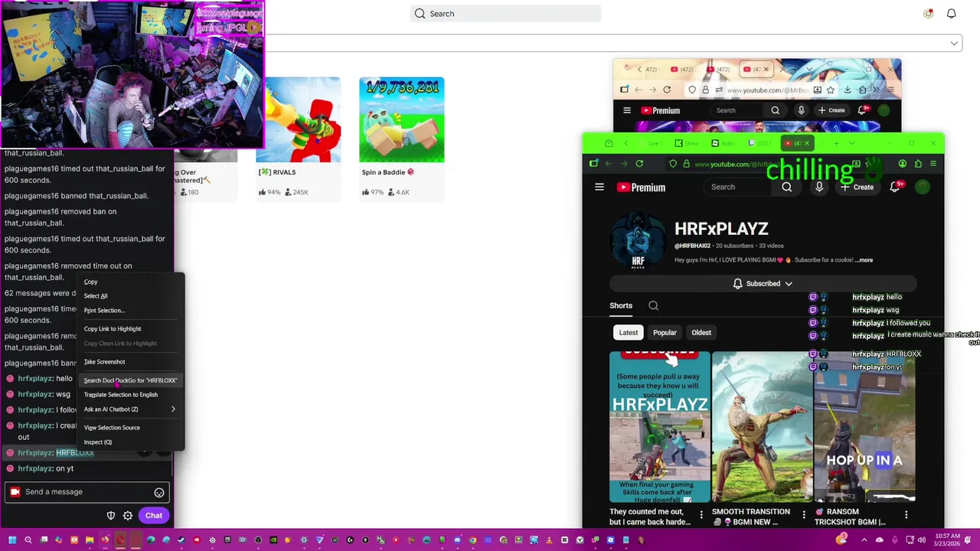
Task: Focus the Send a message field
Action: 86,492
